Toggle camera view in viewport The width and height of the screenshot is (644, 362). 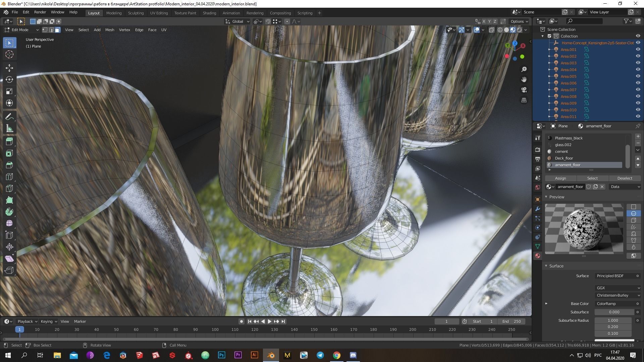coord(524,90)
